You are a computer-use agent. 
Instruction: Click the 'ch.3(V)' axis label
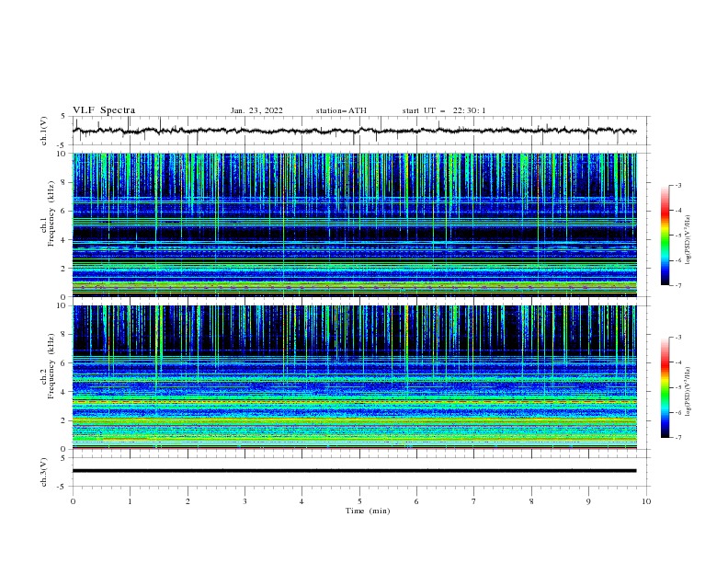coord(44,472)
